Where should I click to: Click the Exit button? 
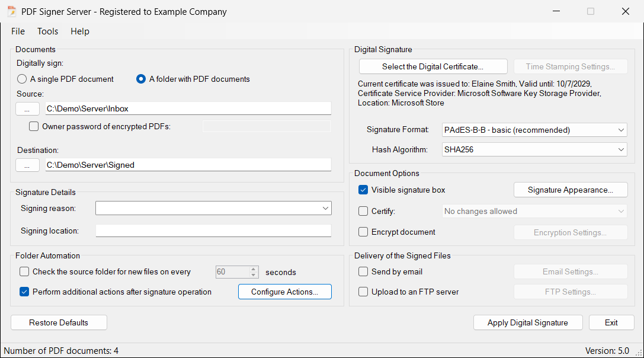611,322
